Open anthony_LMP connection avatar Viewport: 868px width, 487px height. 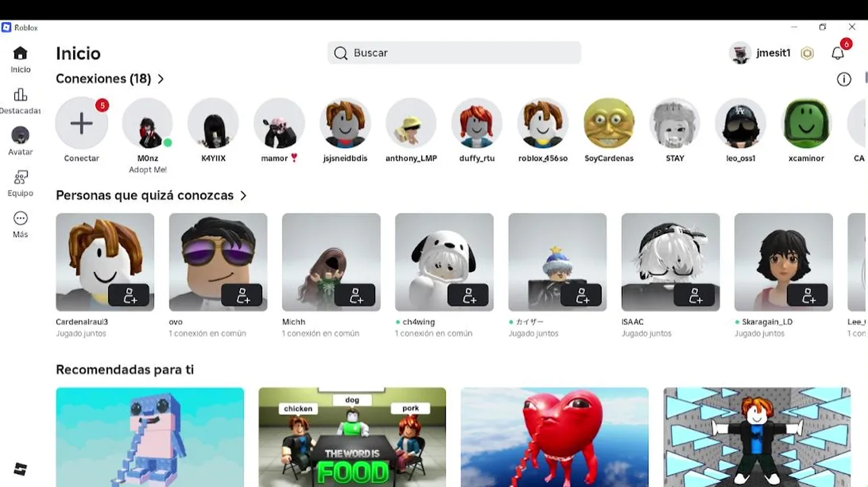pos(411,123)
